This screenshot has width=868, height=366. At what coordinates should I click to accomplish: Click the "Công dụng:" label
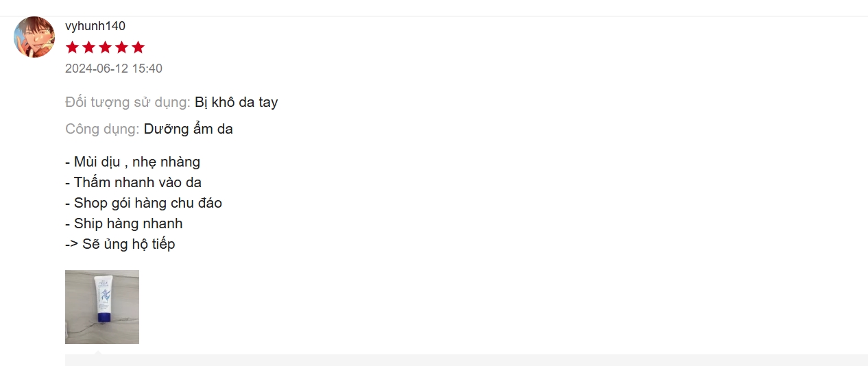(x=102, y=129)
